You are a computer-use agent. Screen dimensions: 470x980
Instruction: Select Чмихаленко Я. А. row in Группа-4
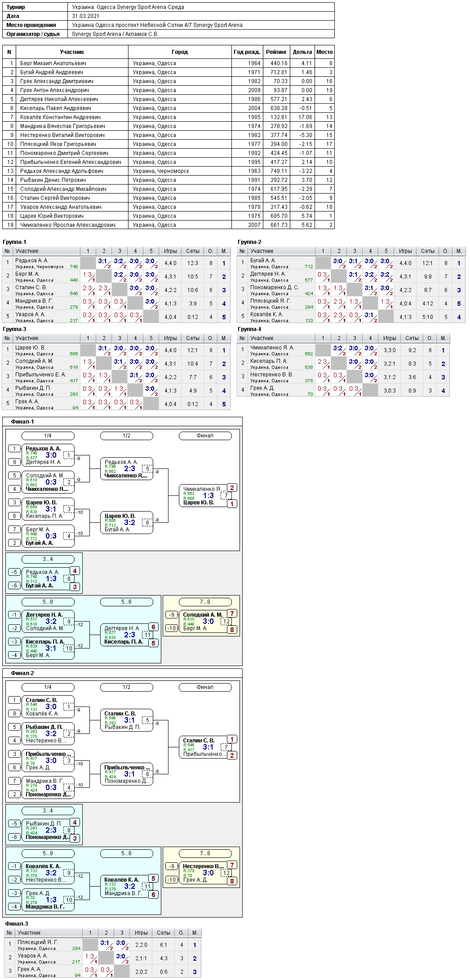343,350
